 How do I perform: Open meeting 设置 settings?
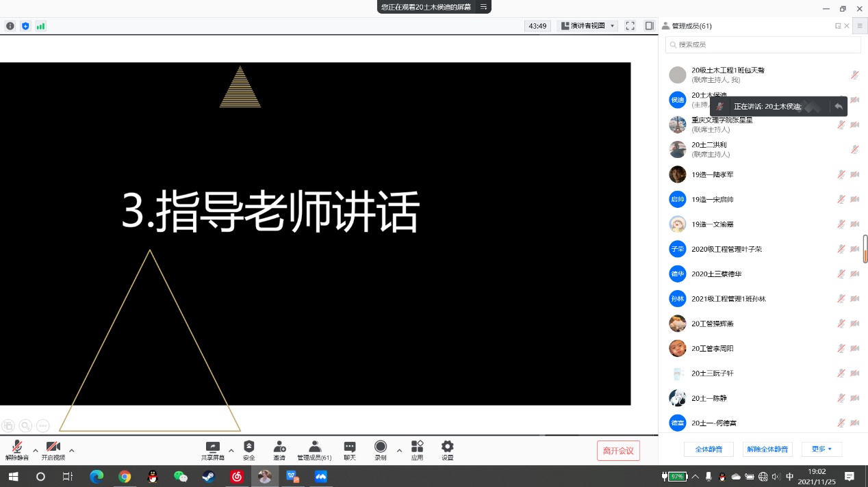pos(447,449)
